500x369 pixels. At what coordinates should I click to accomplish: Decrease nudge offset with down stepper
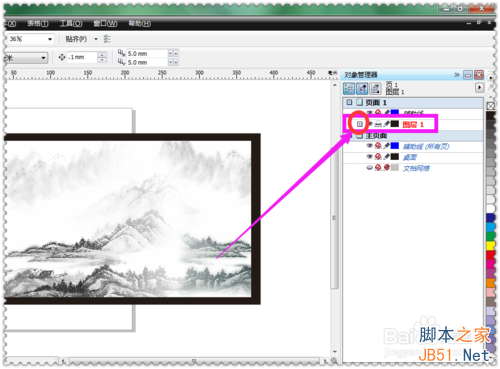[x=102, y=60]
